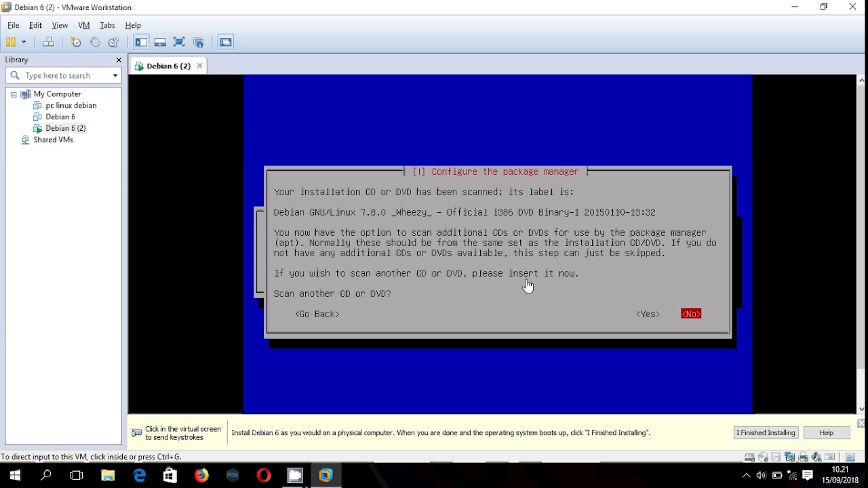Select My Computer in the library

pos(57,94)
